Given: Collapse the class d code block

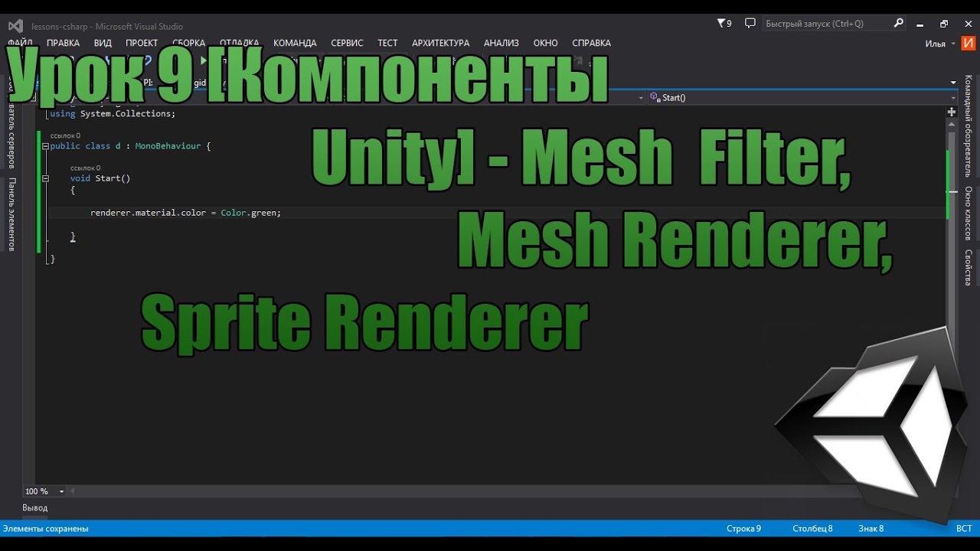Looking at the screenshot, I should [x=46, y=146].
